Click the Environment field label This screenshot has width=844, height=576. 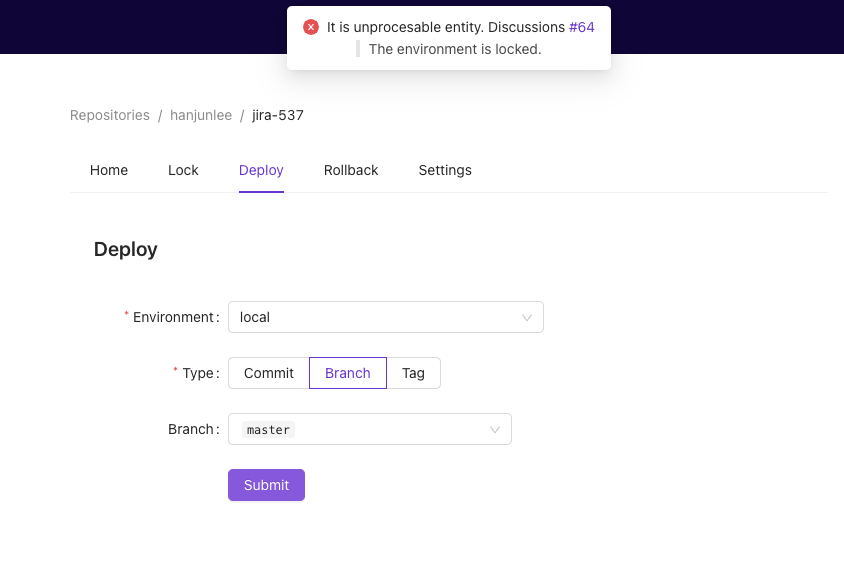point(172,317)
